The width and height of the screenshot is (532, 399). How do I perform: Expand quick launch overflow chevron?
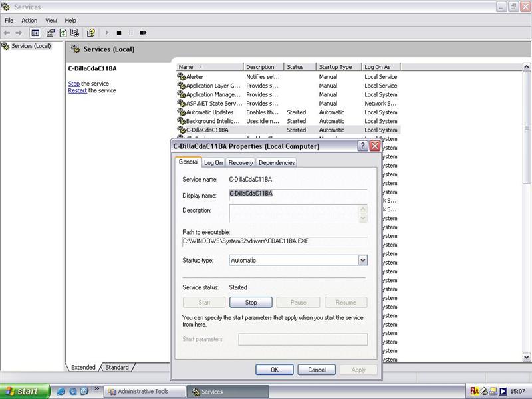[96, 389]
